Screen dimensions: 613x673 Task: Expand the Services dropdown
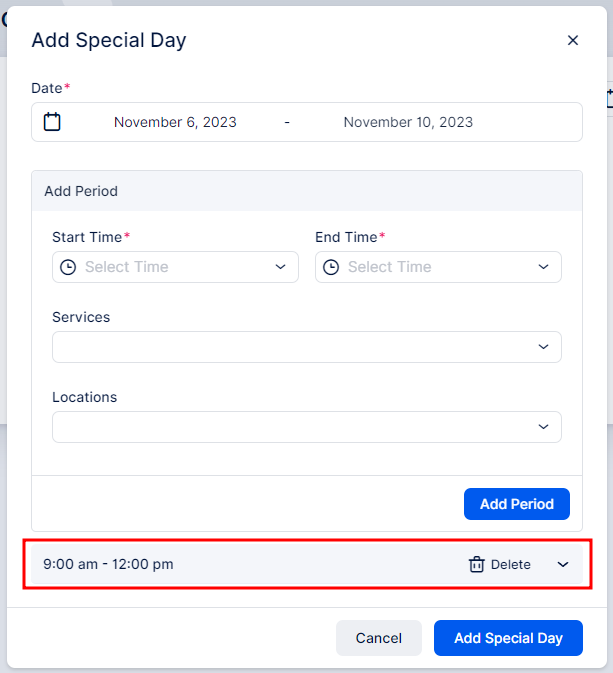[x=543, y=347]
